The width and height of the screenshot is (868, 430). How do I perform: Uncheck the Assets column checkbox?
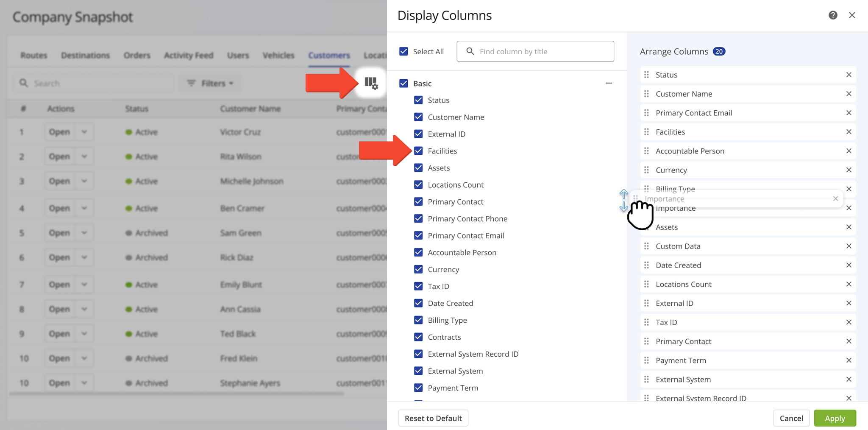click(x=418, y=168)
